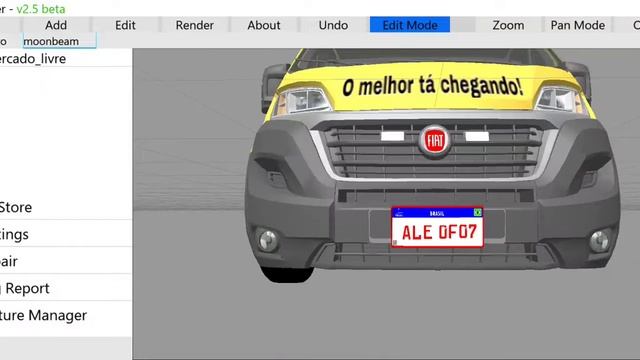Open the Store menu entry
Viewport: 640px width, 360px height.
tap(65, 207)
